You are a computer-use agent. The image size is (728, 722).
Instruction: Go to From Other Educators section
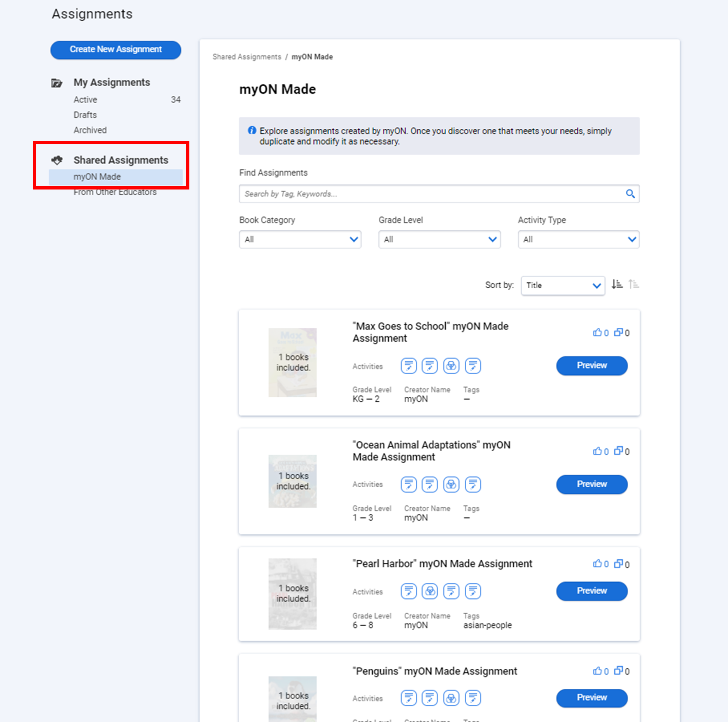click(115, 192)
